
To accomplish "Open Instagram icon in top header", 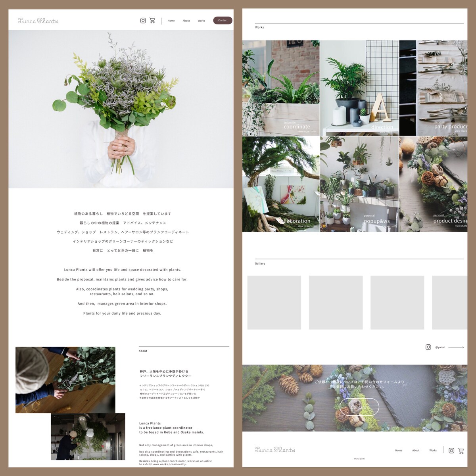I will pos(143,21).
